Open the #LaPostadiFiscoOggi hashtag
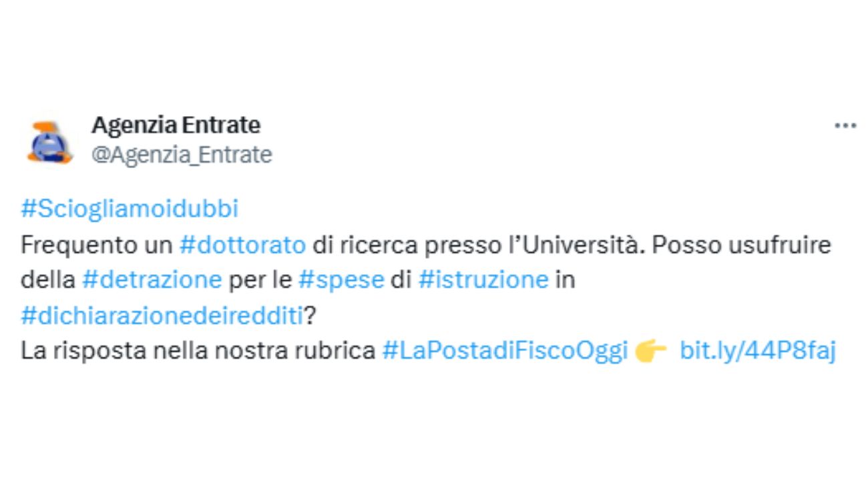 (x=505, y=351)
